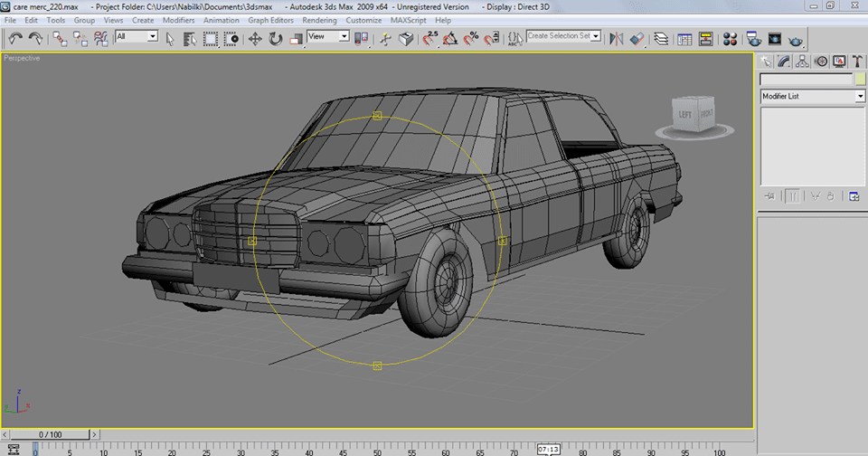Open the Modifiers menu
Viewport: 868px width, 456px height.
tap(178, 20)
